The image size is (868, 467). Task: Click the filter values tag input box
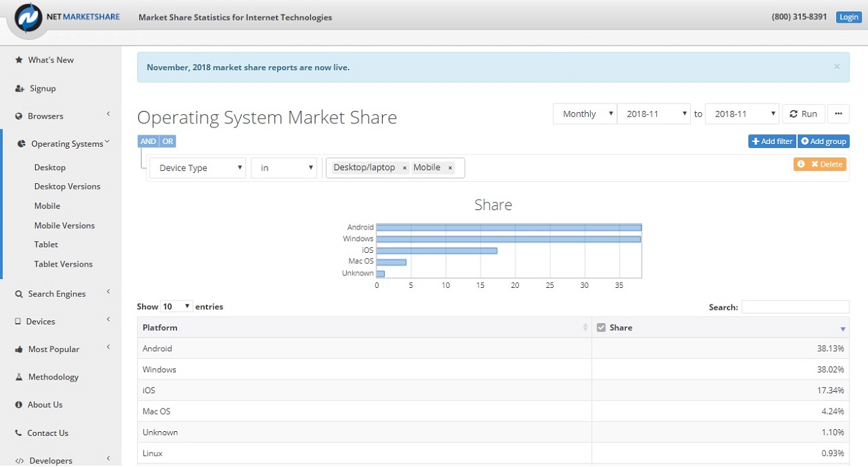(x=396, y=168)
